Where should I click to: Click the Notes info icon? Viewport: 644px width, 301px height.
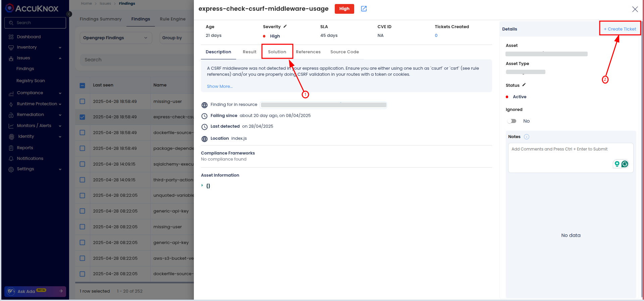pos(527,137)
